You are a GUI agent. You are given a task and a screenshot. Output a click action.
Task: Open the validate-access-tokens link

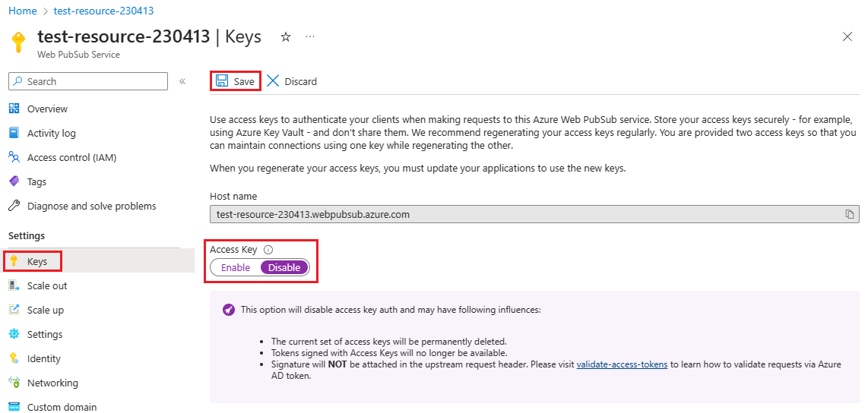click(622, 364)
